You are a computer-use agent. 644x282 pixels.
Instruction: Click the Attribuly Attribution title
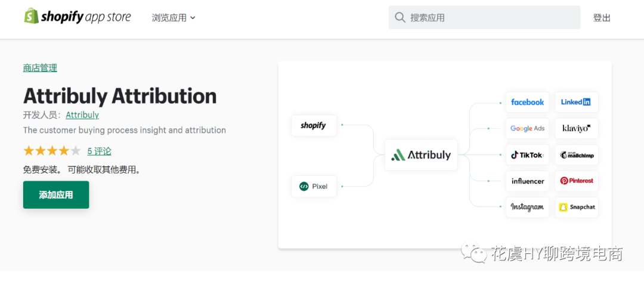(x=119, y=95)
